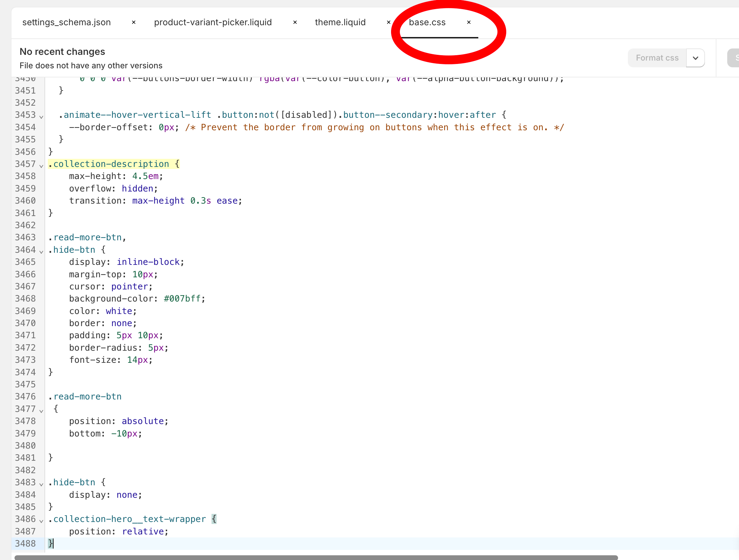Switch to the settings_schema.json tab
The image size is (739, 560).
coord(67,22)
